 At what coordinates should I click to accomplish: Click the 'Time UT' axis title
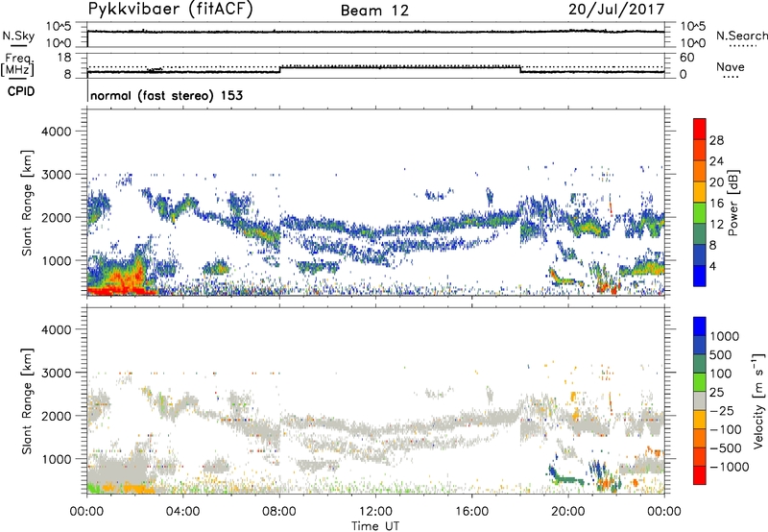375,526
